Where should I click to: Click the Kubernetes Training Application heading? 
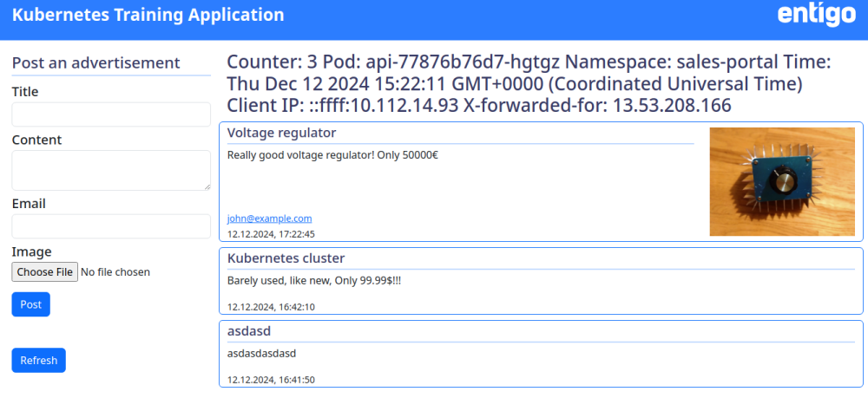click(x=148, y=15)
